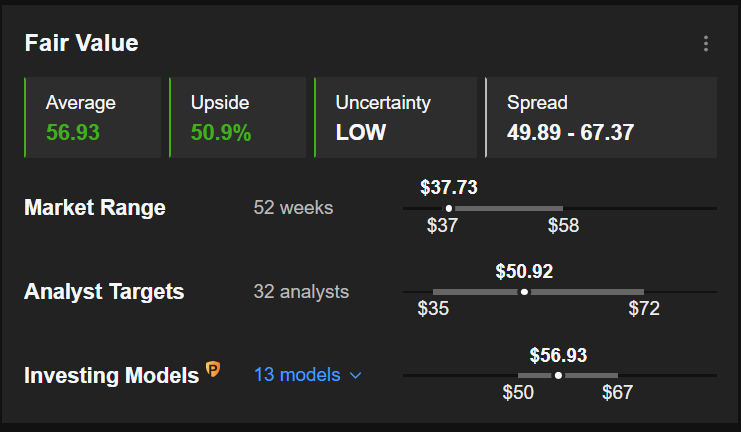Click the $37.73 current price value

449,188
